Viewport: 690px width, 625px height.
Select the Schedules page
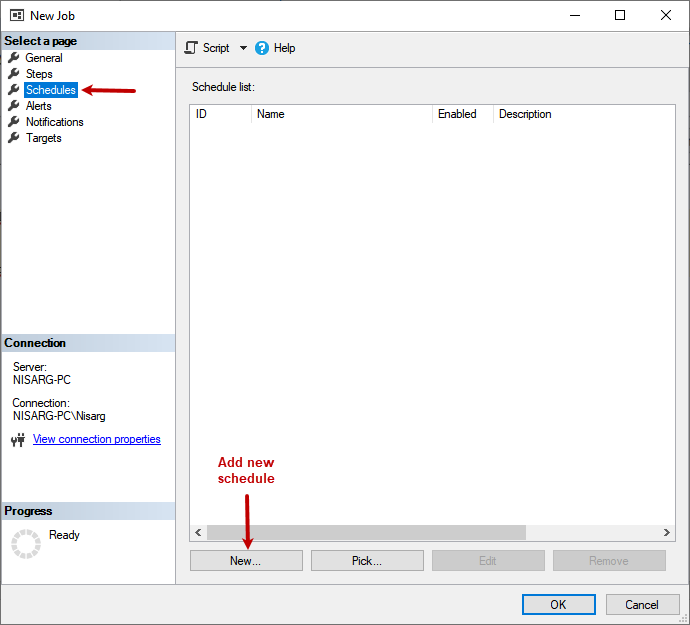51,90
